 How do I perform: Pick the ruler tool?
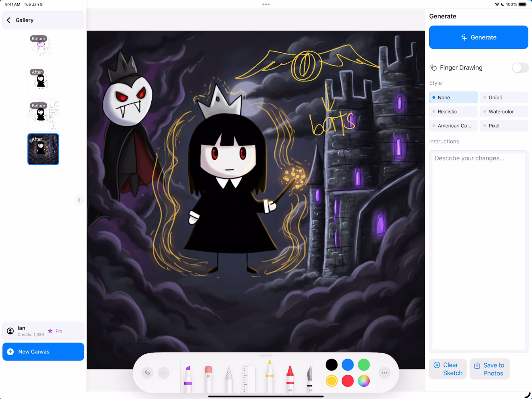[249, 379]
